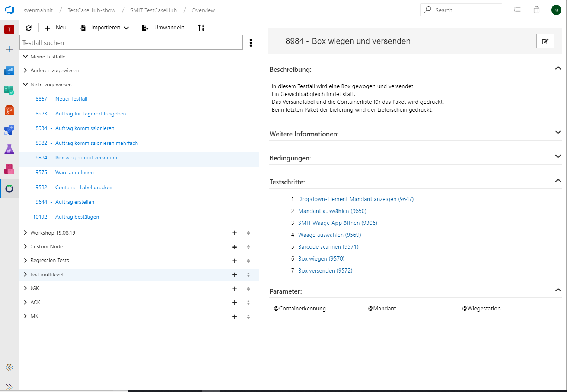Viewport: 567px width, 392px height.
Task: Expand the Weitere Informationen section
Action: pyautogui.click(x=558, y=132)
